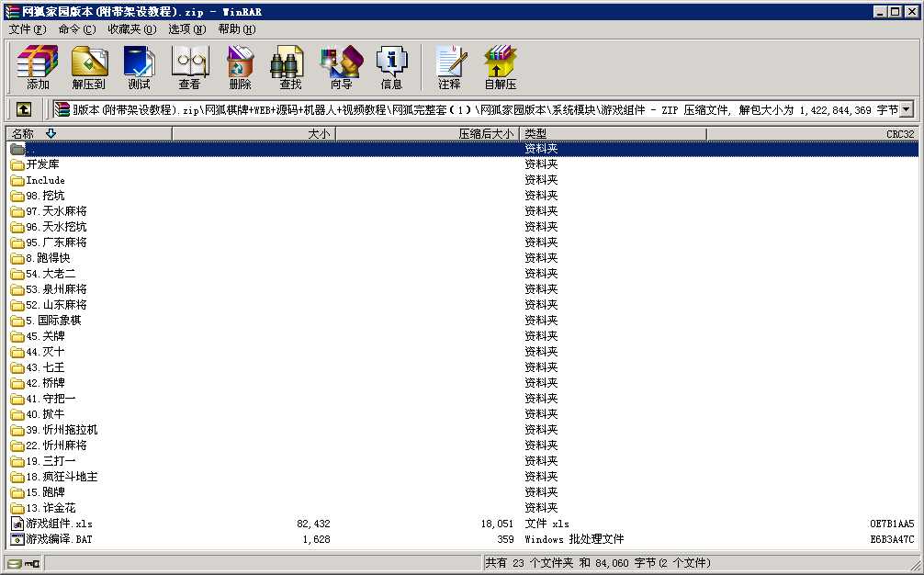Screen dimensions: 924x575
Task: Click the archive path address field
Action: click(476, 109)
